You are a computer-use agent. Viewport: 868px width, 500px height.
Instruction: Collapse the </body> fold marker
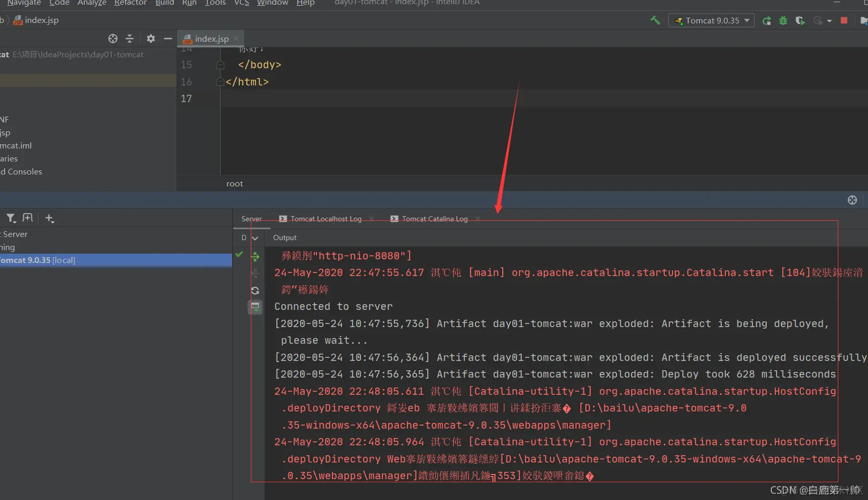click(221, 65)
